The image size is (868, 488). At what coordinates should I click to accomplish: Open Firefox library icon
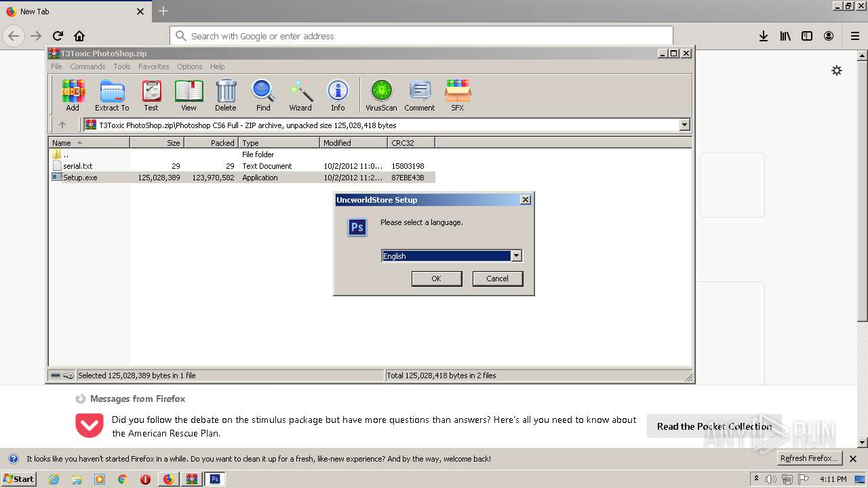pyautogui.click(x=785, y=36)
